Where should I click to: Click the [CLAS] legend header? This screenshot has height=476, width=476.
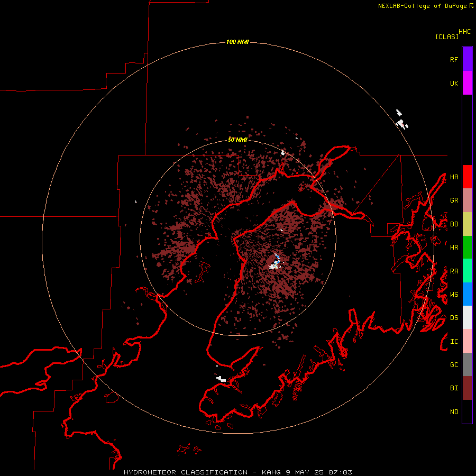point(447,36)
